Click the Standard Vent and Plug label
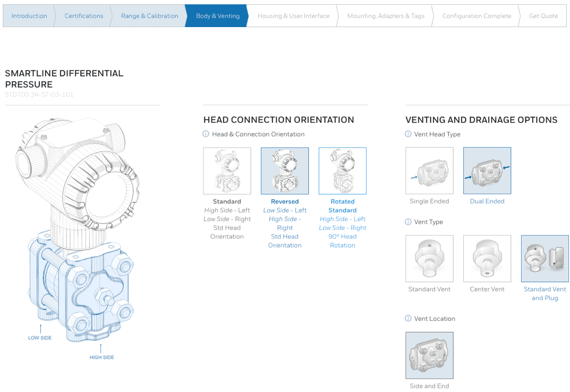 [x=545, y=293]
